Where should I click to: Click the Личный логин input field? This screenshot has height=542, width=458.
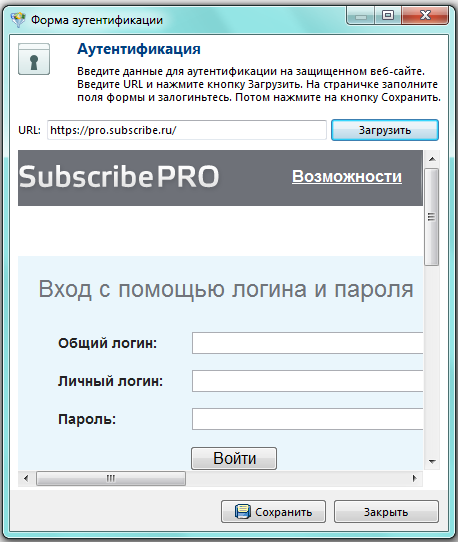307,381
